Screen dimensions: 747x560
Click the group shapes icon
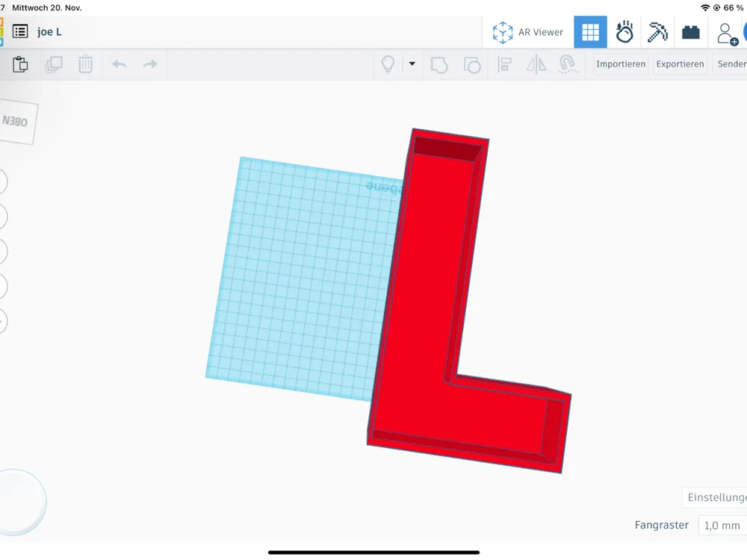point(438,65)
